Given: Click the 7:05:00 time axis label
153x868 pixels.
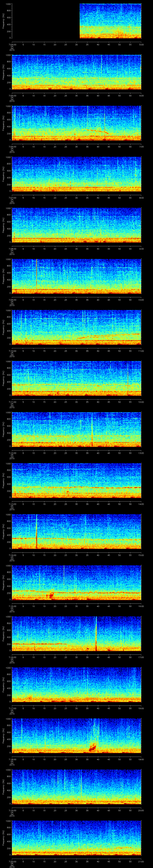Looking at the screenshot, I should click(x=12, y=96).
